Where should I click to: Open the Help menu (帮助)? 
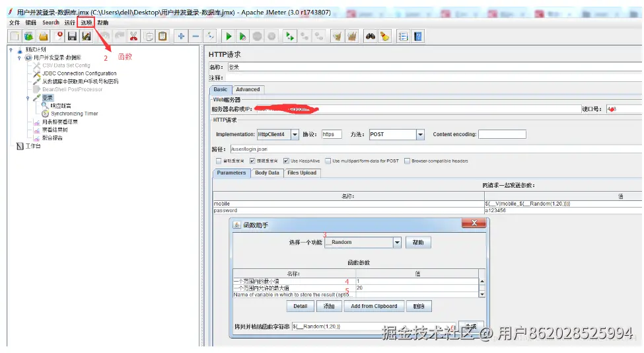102,22
